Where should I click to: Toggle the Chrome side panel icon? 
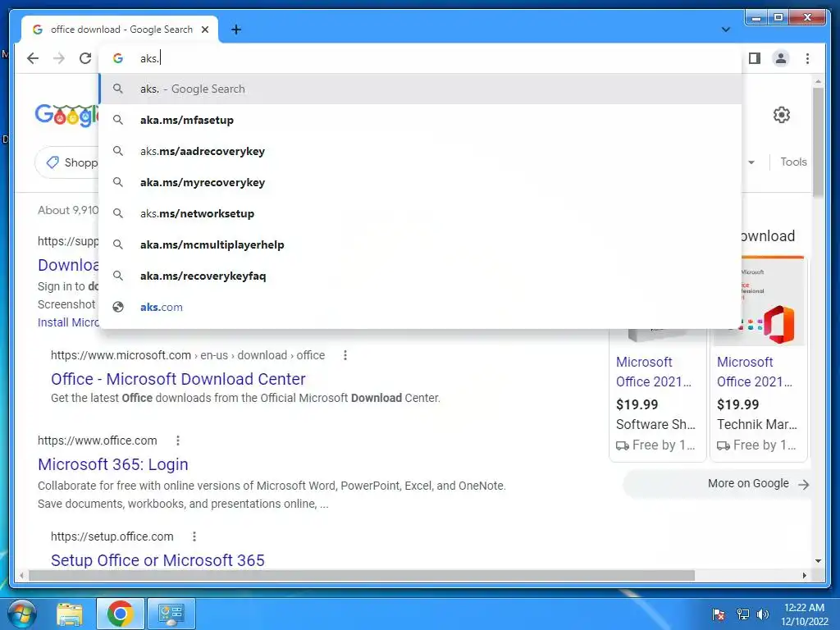click(x=755, y=58)
